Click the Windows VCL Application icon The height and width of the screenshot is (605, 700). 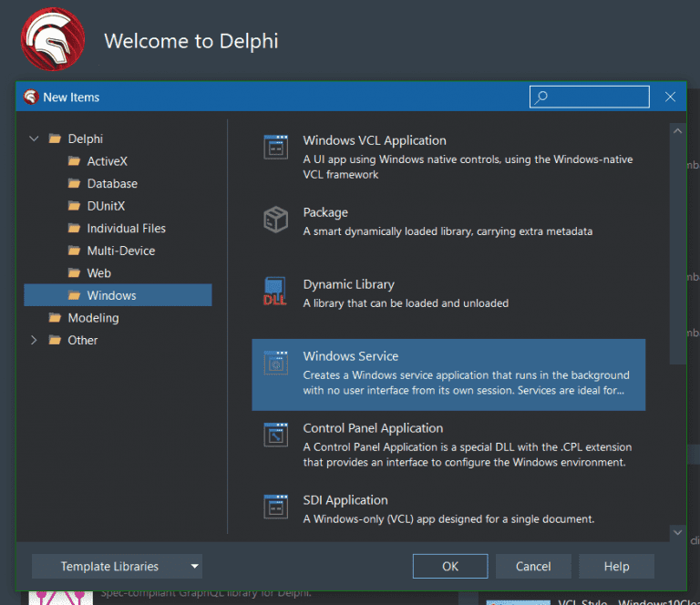pos(276,148)
